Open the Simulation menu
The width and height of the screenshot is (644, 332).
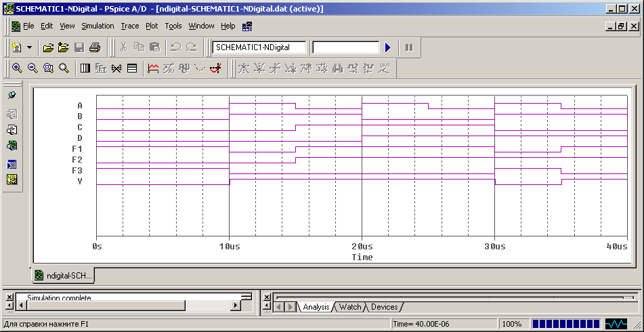click(x=98, y=26)
